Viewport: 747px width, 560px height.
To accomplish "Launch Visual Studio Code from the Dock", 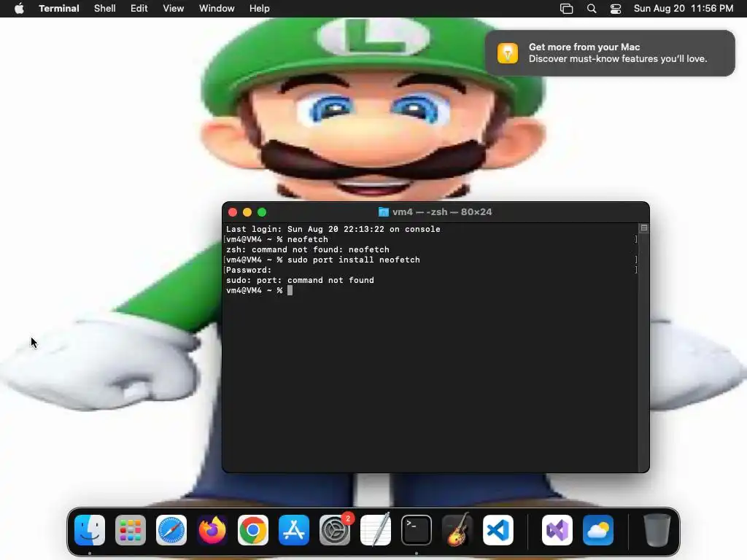I will pos(498,530).
